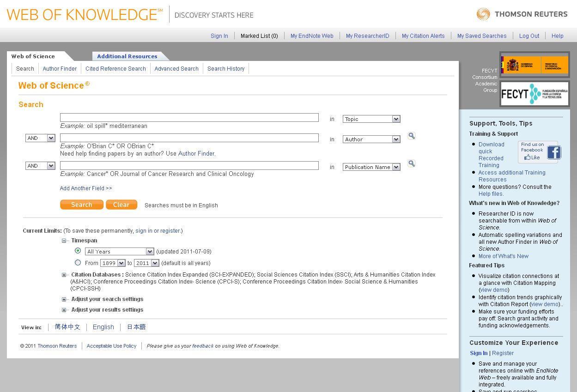Switch to the Web of Science tab
This screenshot has width=577, height=392.
click(33, 56)
